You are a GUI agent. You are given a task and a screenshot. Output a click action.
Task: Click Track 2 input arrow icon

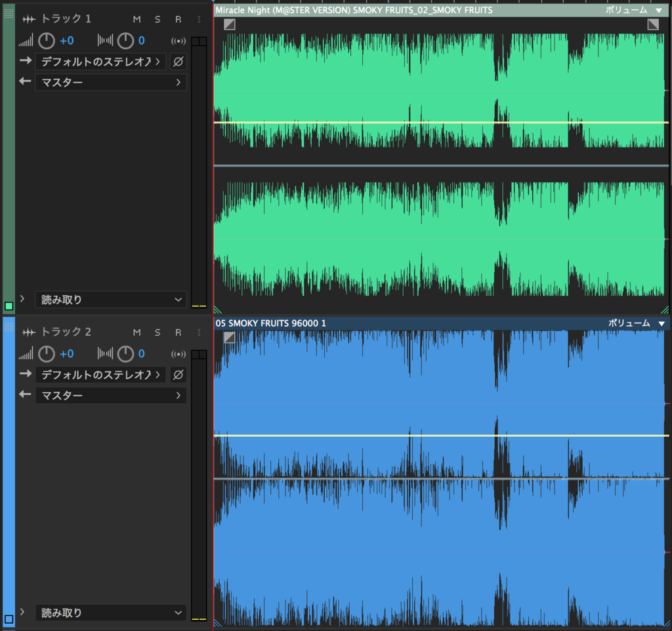click(x=26, y=374)
